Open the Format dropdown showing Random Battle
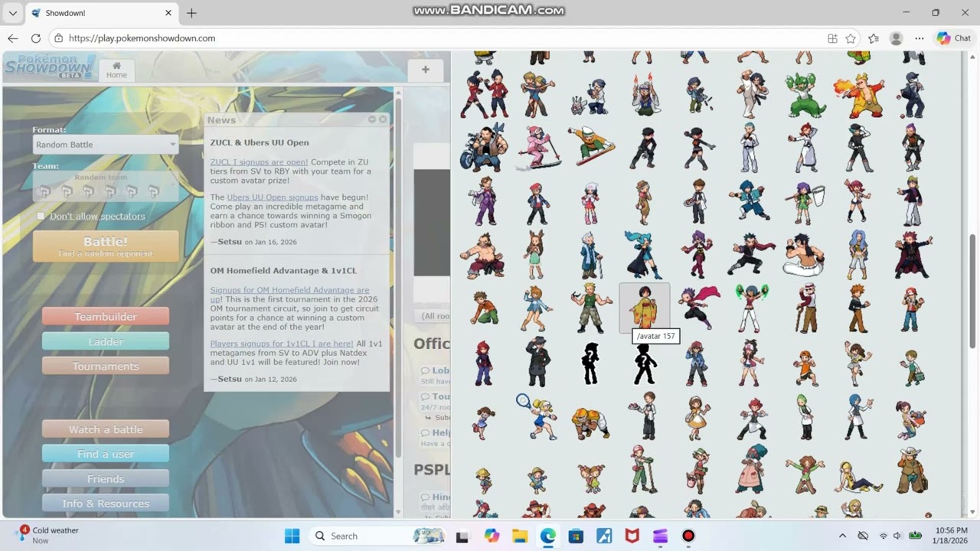 [106, 145]
